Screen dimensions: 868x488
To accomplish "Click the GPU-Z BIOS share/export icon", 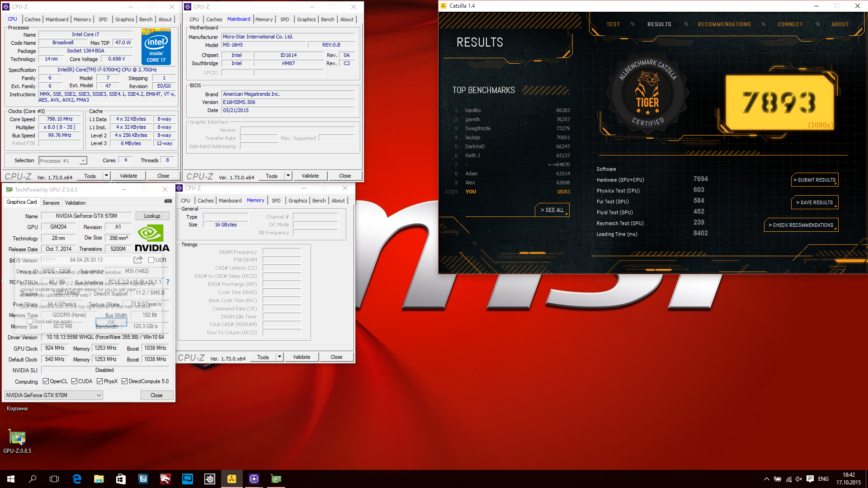I will pyautogui.click(x=138, y=260).
